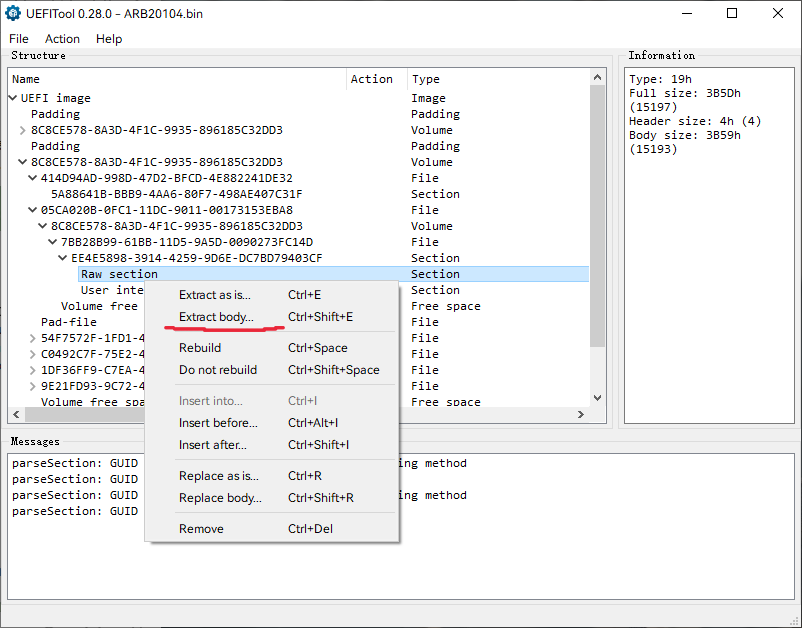Choose Extract body... from context menu
The width and height of the screenshot is (802, 628).
216,317
